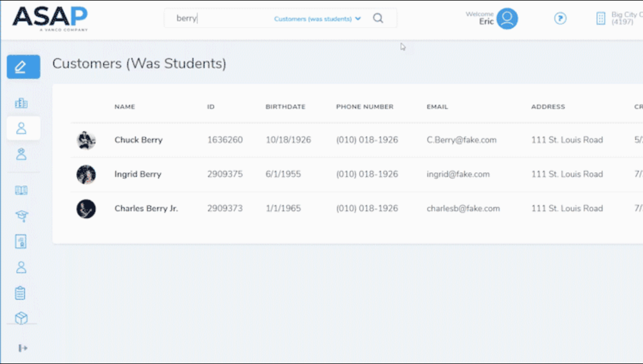Sort by the ID column header
Screen dimensions: 643x364
tap(211, 107)
